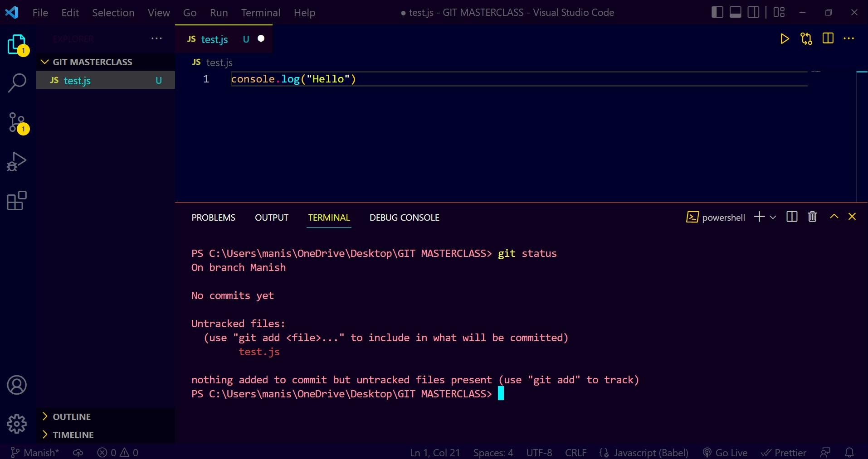Image resolution: width=868 pixels, height=459 pixels.
Task: Change indentation via Spaces: 4
Action: click(493, 452)
